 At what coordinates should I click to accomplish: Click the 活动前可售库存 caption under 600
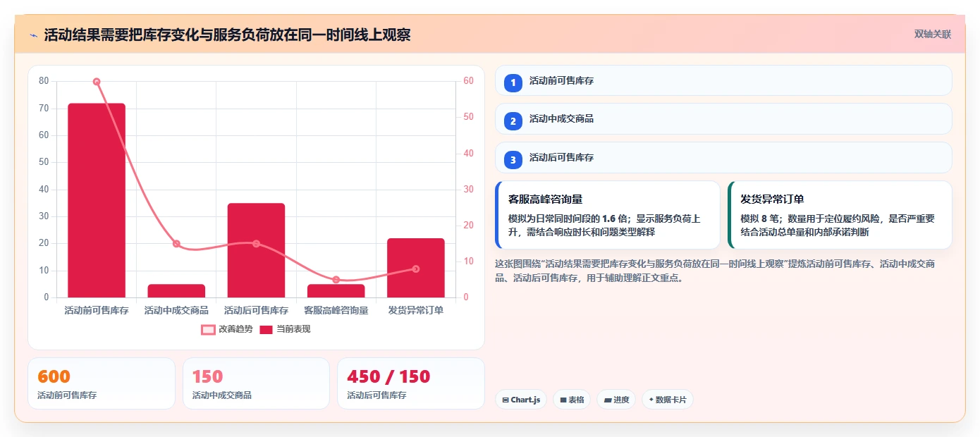67,395
